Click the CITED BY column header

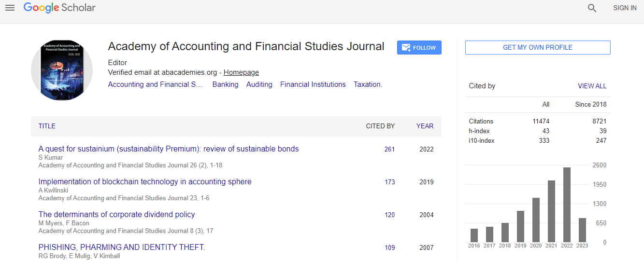point(381,126)
